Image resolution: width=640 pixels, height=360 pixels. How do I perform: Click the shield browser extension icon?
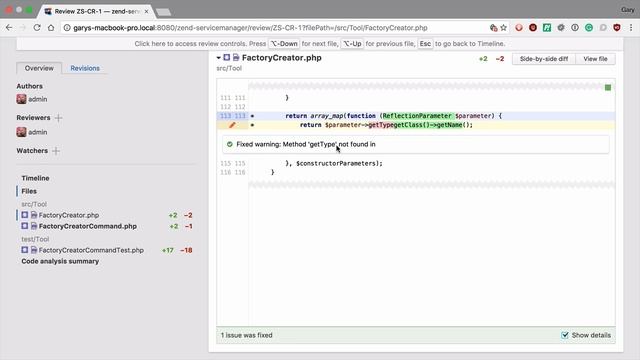617,28
